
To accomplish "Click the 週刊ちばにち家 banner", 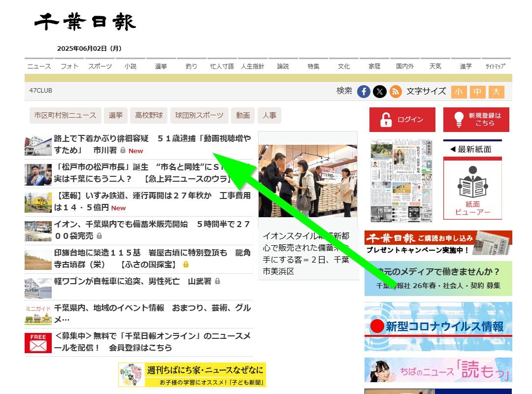I will tap(192, 375).
